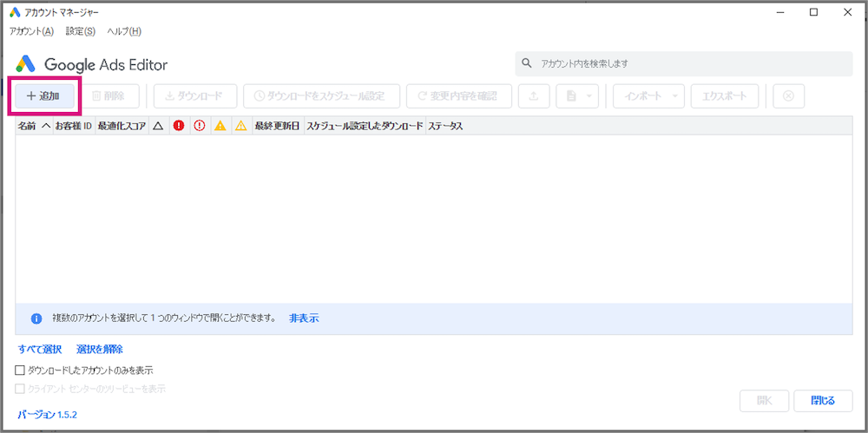Open the アカウント(A) menu

[31, 31]
